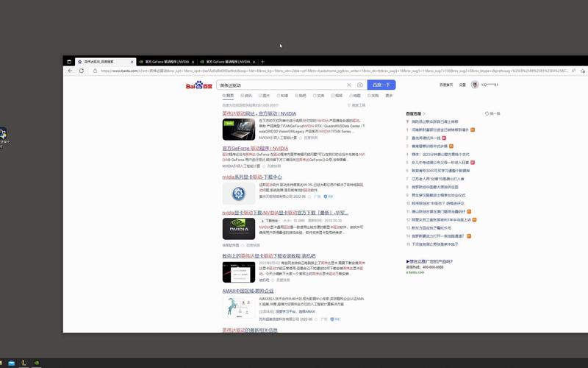Open the AMAX中国区域 result link
588x368 pixels.
[248, 291]
